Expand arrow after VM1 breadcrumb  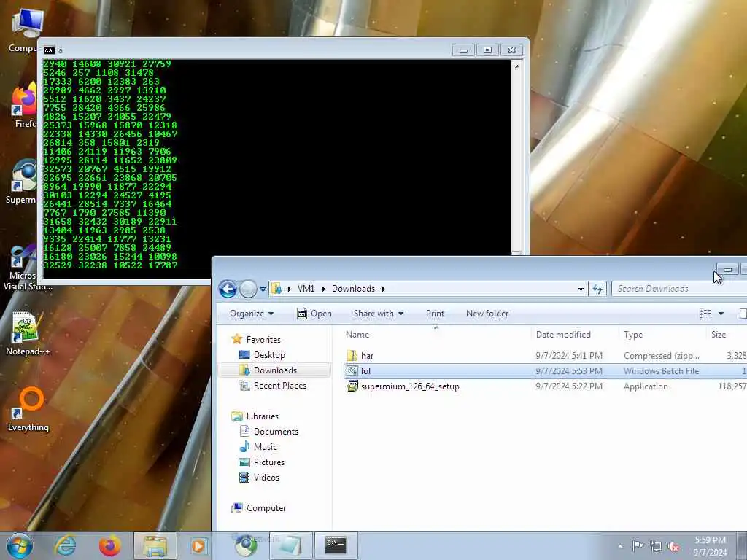coord(323,289)
